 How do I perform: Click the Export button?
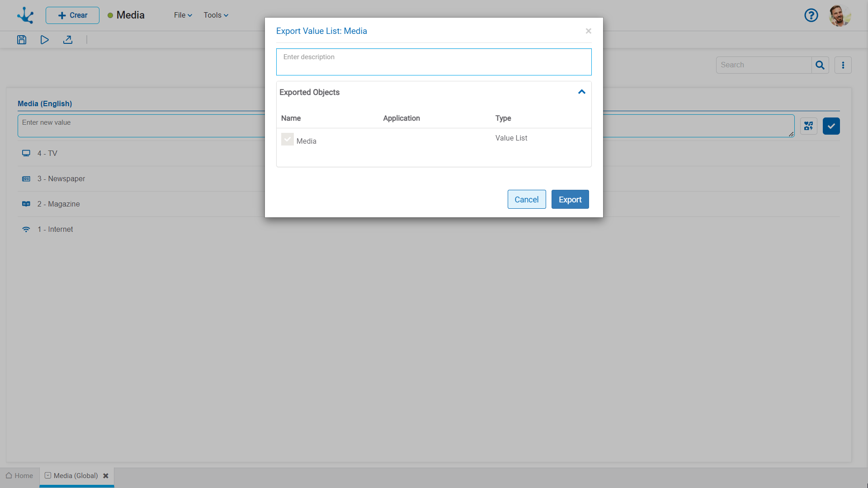pyautogui.click(x=570, y=200)
